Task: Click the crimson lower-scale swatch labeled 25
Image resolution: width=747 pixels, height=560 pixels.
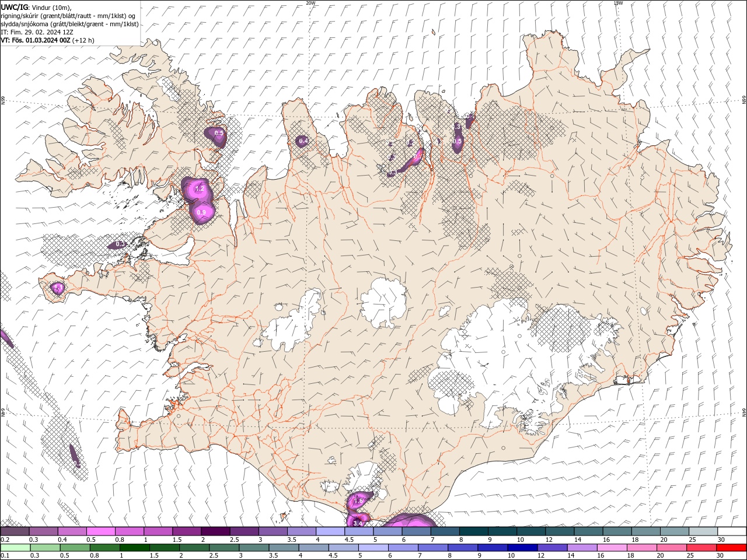Action: click(701, 548)
